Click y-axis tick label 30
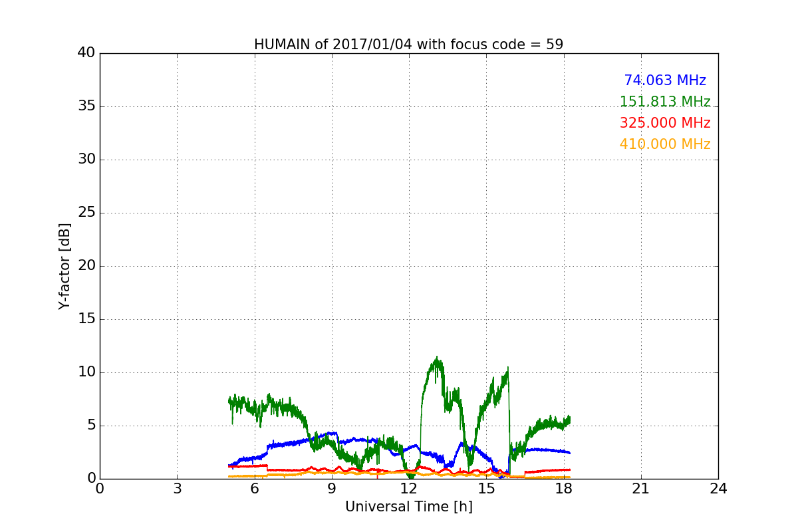 86,160
